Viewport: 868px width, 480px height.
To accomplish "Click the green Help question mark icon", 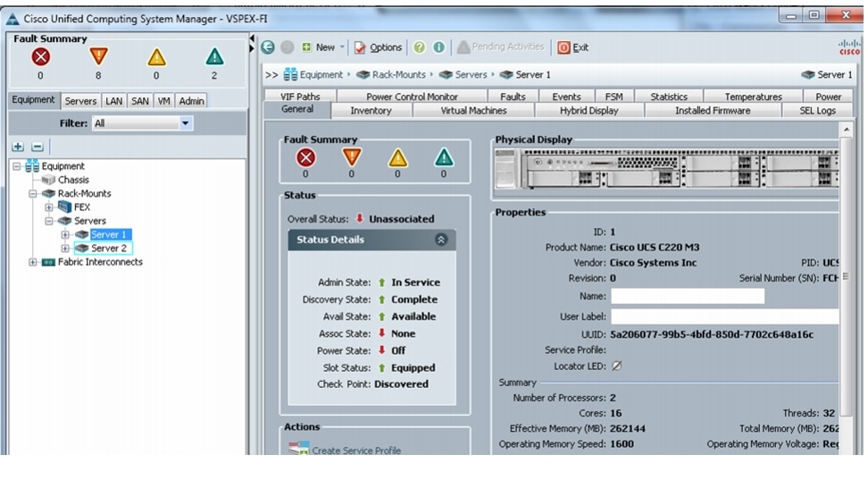I will 419,47.
